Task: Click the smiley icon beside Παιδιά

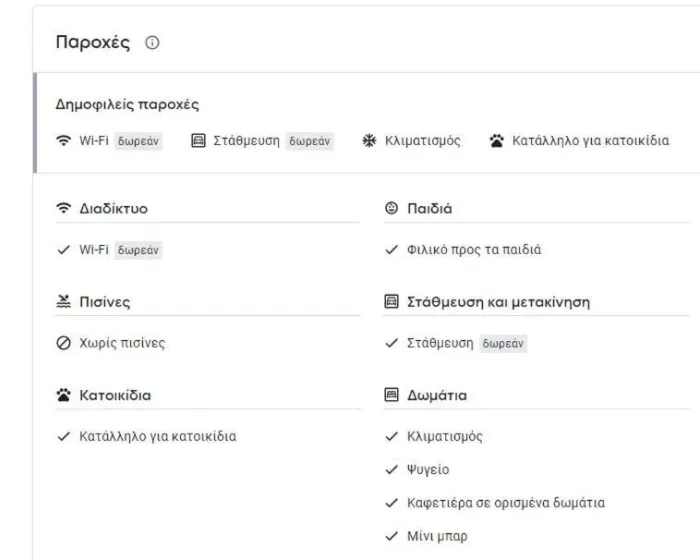Action: [x=391, y=208]
